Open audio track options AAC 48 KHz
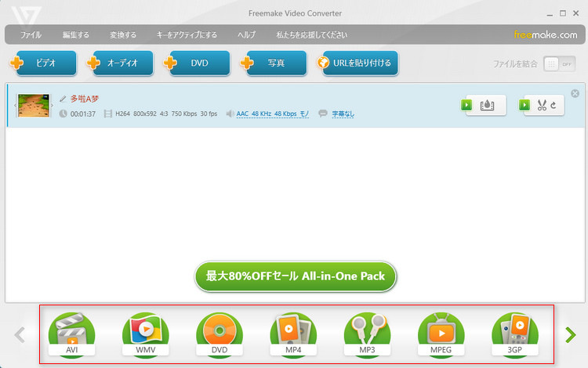 click(x=272, y=114)
